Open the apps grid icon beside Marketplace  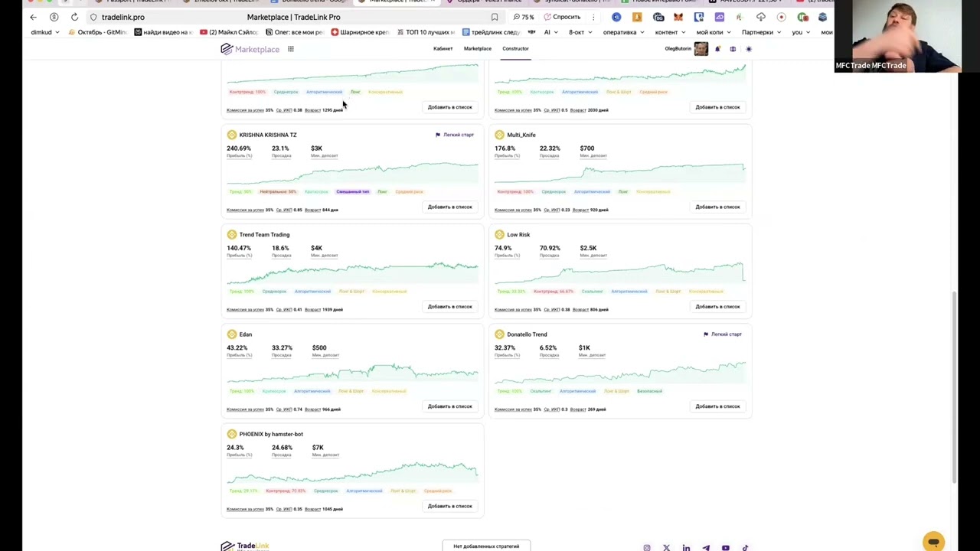point(291,49)
